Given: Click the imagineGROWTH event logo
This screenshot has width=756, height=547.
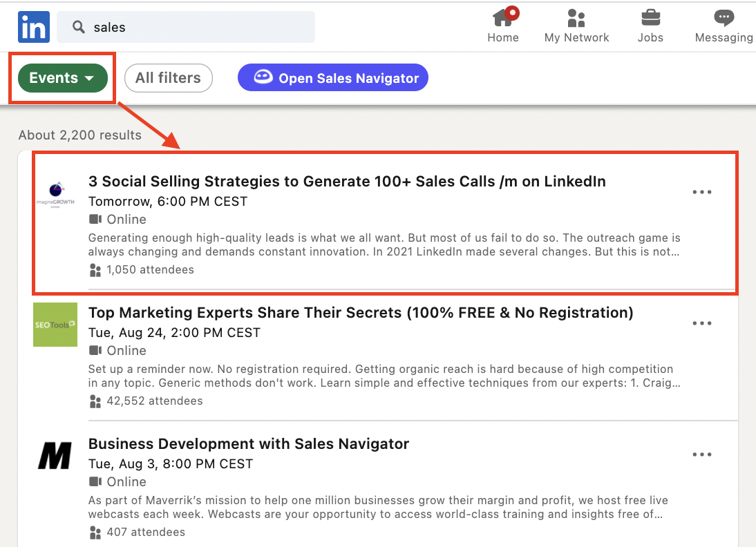Looking at the screenshot, I should tap(55, 194).
